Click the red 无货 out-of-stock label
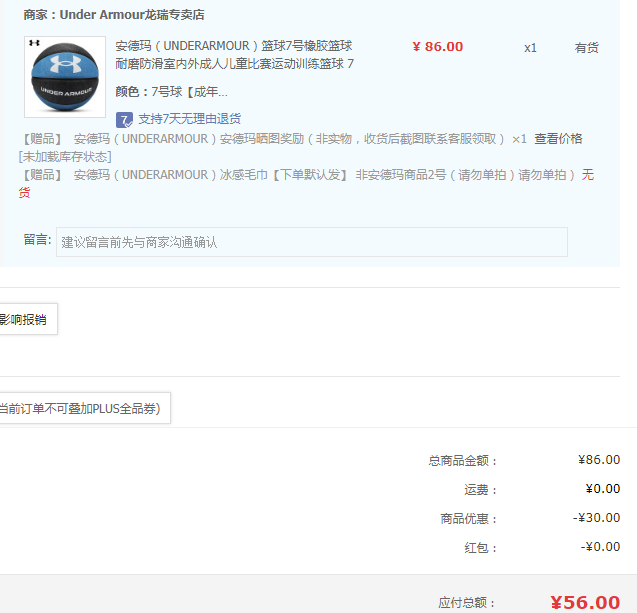The height and width of the screenshot is (613, 637). click(587, 175)
